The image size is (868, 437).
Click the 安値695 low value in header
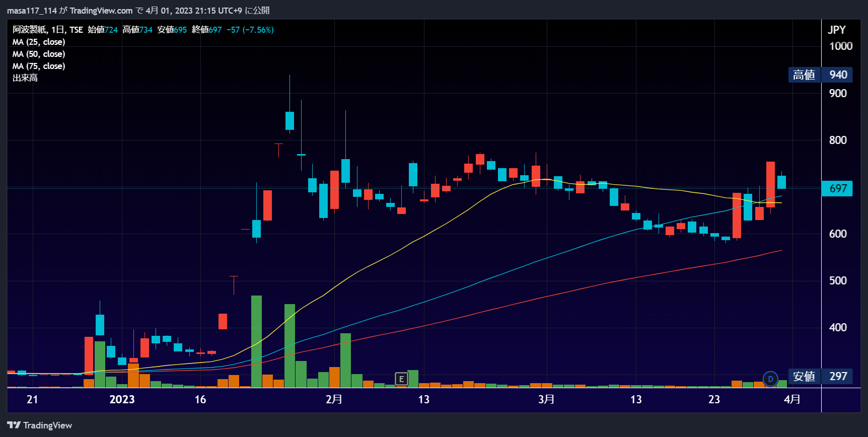pyautogui.click(x=172, y=30)
